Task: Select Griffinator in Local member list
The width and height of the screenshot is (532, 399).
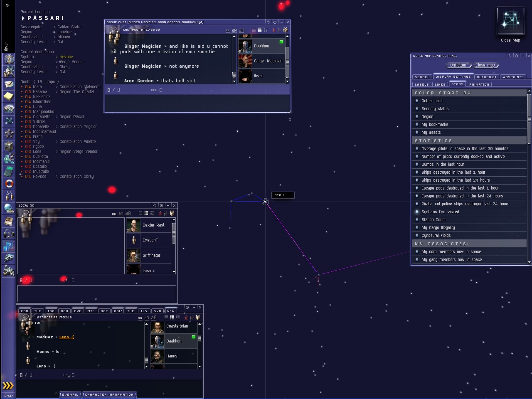Action: (149, 255)
